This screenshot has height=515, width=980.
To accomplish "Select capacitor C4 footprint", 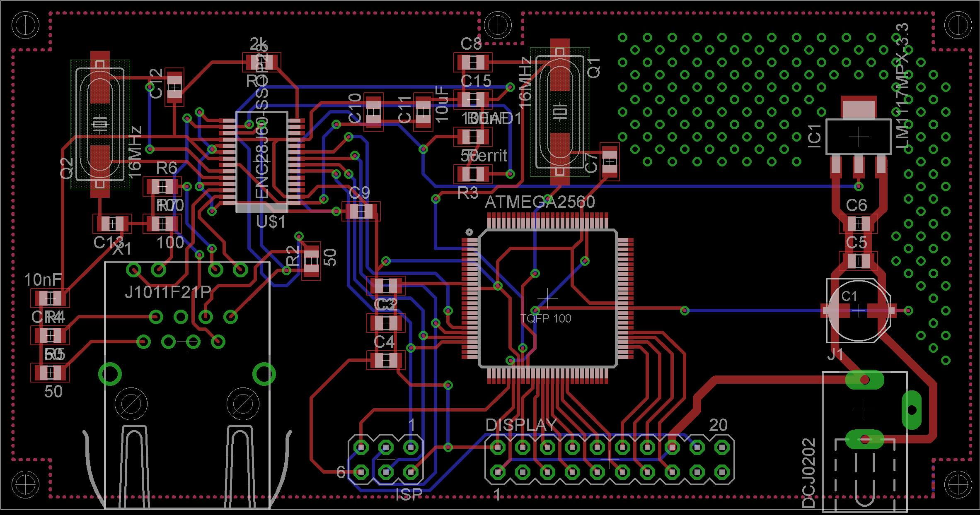I will [x=386, y=360].
